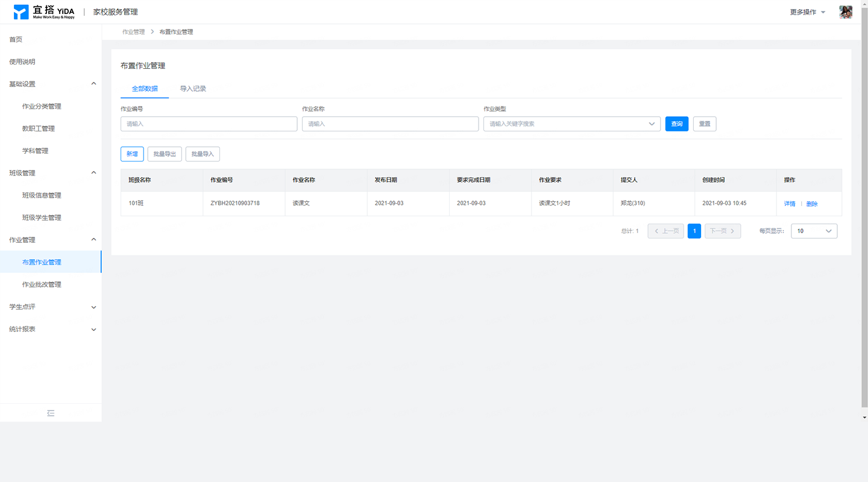Click the ZYBH20210903718 cell

[244, 204]
